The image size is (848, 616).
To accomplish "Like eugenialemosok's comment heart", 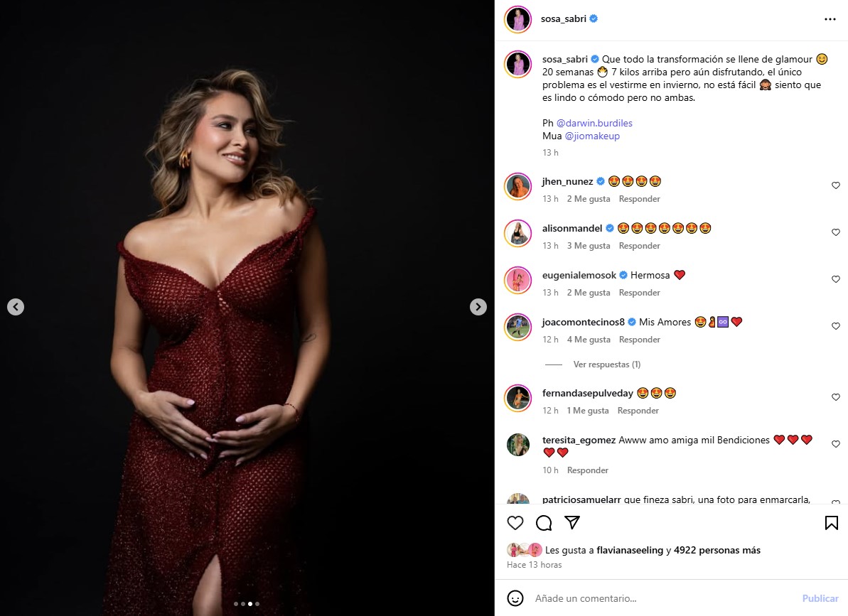I will (836, 279).
